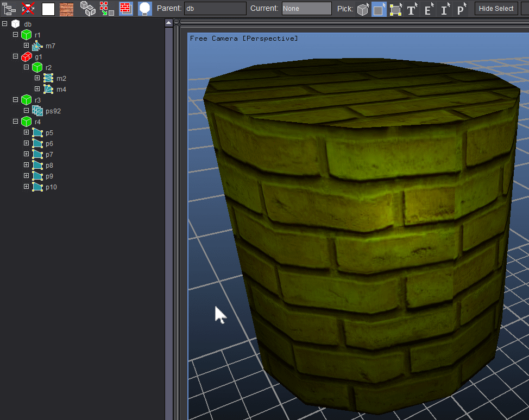Select the object cube pick mode
This screenshot has width=529, height=420.
tap(363, 9)
